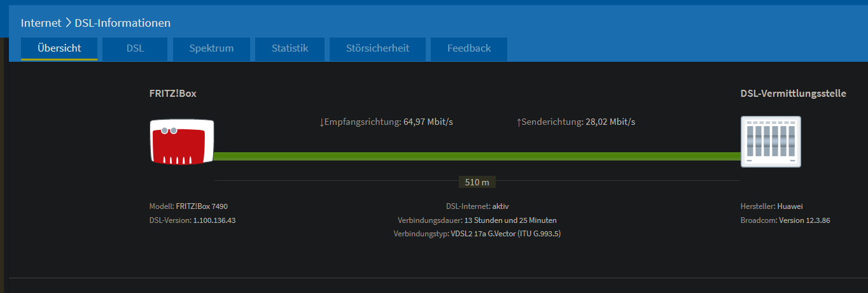Select the DSL-Version 1.100.136.43 text
Image resolution: width=868 pixels, height=293 pixels.
(193, 220)
